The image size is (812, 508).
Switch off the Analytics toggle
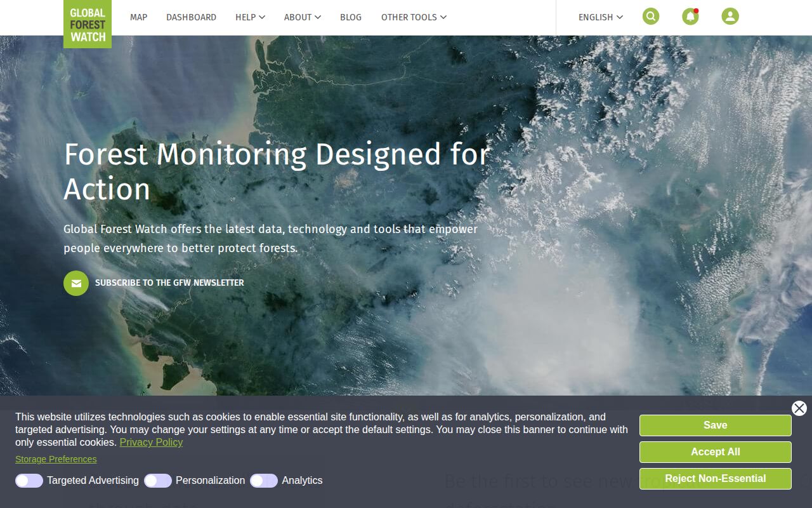pyautogui.click(x=263, y=481)
